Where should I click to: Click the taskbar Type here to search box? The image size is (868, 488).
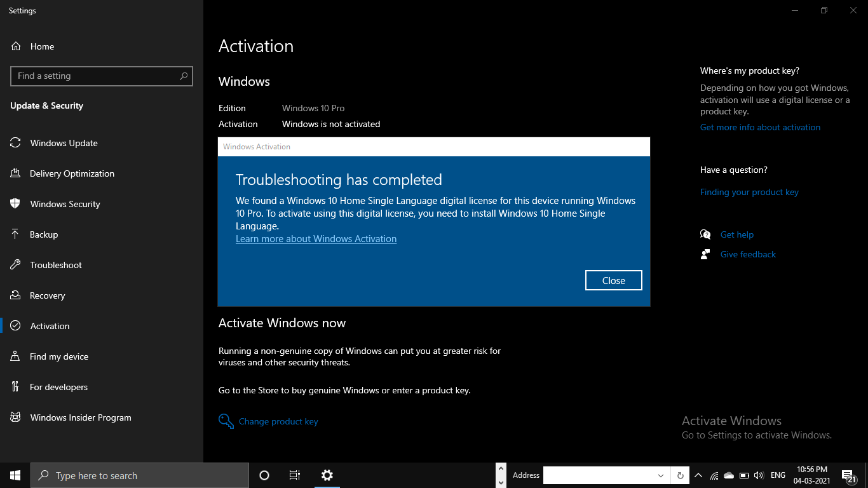click(140, 475)
